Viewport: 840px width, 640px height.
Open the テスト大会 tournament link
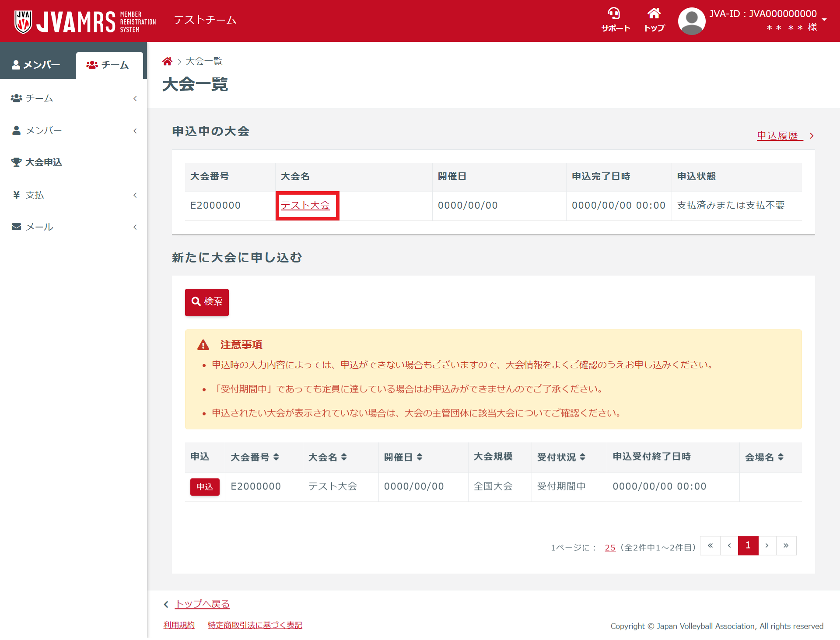tap(305, 205)
